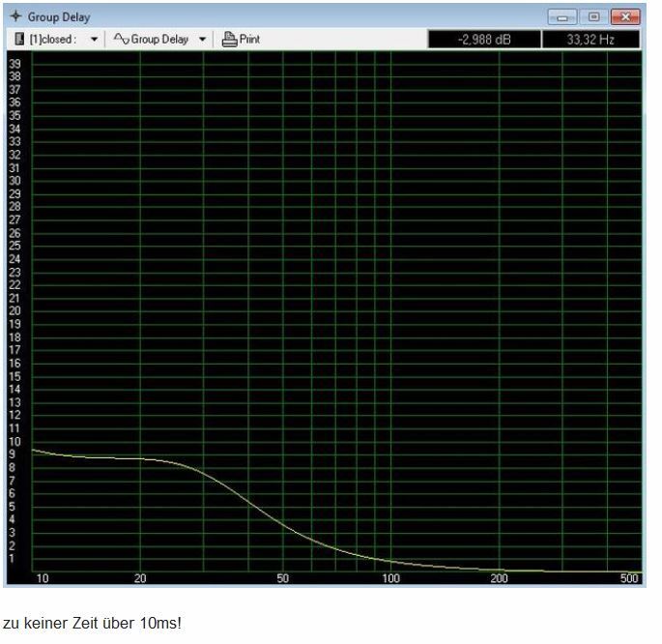Click the 100 label on frequency axis
Viewport: 662px width, 644px height.
click(390, 578)
